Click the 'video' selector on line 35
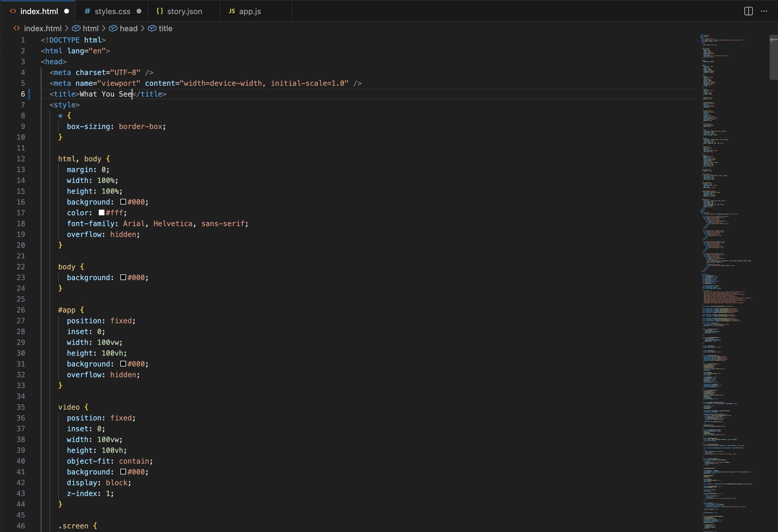Screen dimensions: 778x532 [x=69, y=407]
